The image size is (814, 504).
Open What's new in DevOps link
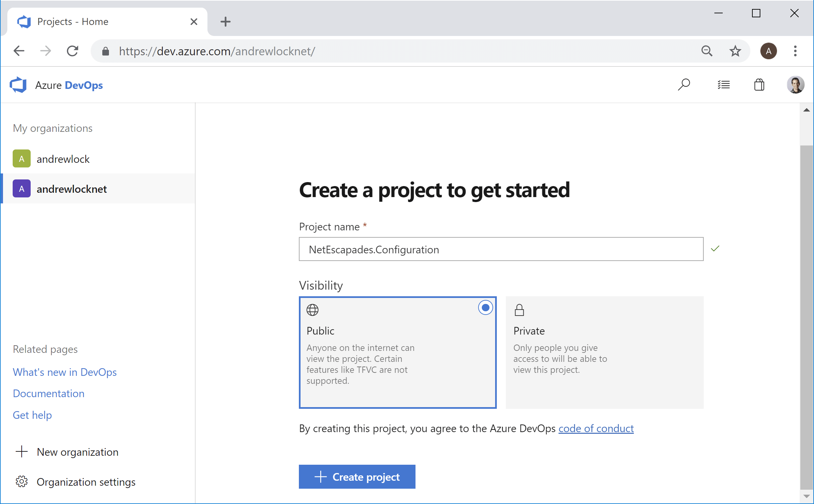(x=65, y=372)
